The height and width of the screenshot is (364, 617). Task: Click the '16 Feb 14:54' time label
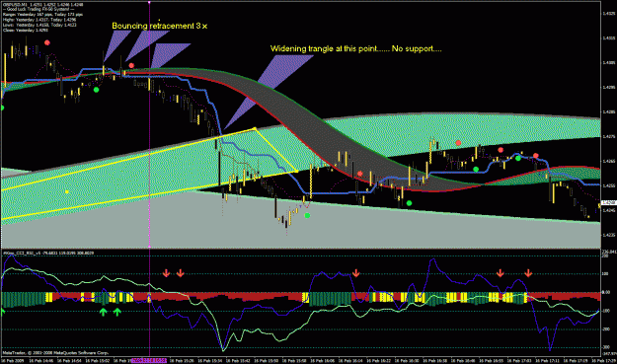coord(69,360)
